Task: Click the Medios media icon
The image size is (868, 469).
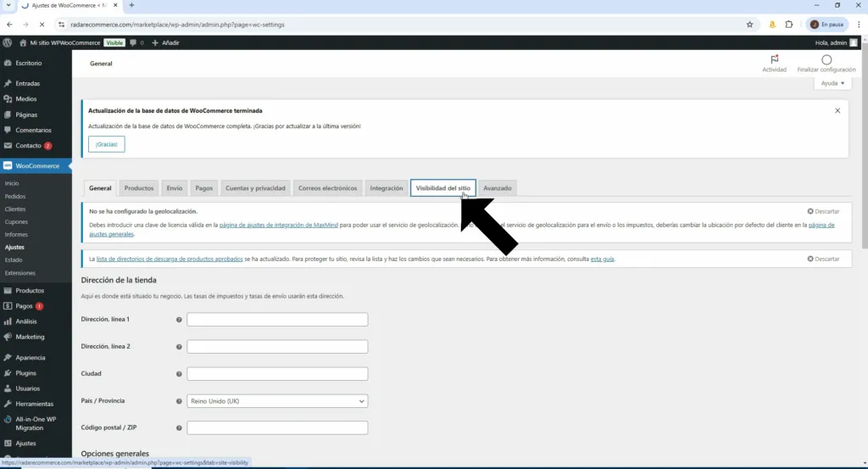Action: pos(8,99)
